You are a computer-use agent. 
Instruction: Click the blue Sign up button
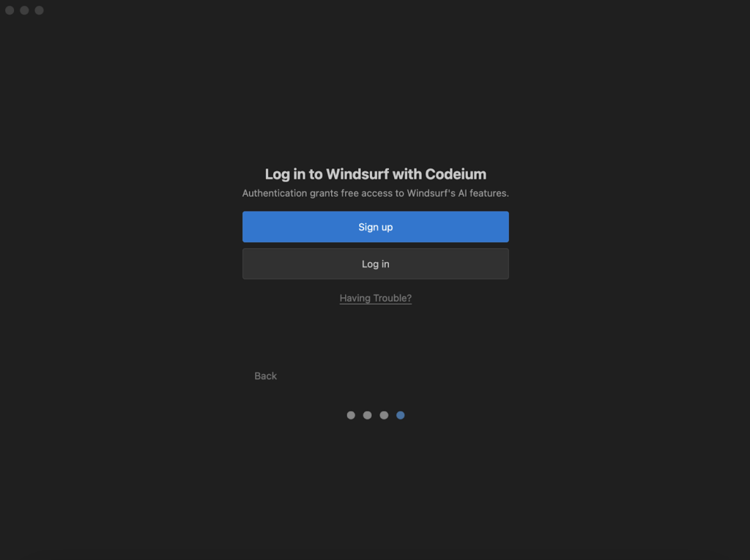(376, 227)
